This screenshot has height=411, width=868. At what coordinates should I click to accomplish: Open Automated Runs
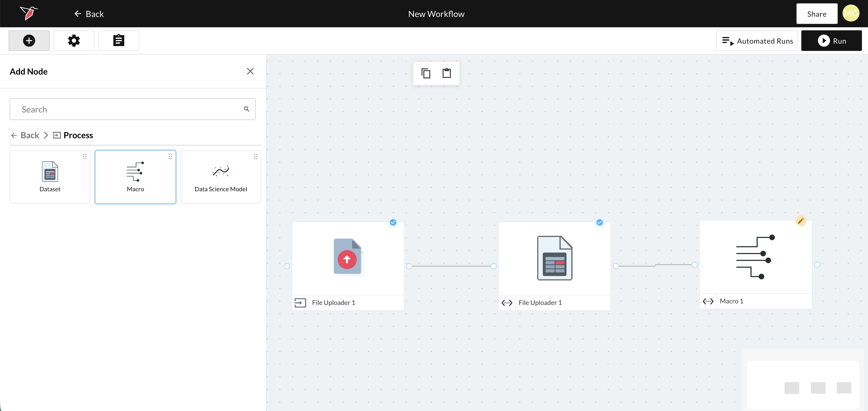pyautogui.click(x=757, y=41)
